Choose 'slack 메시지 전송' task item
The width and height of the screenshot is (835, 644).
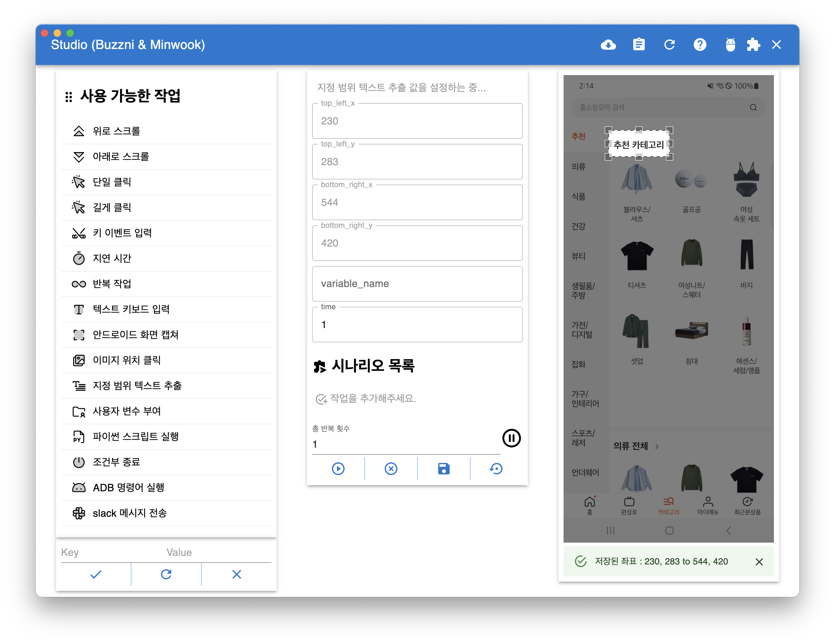point(130,513)
